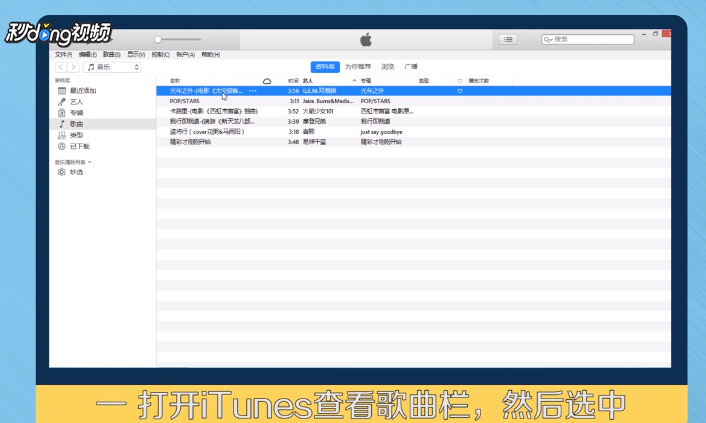The width and height of the screenshot is (706, 423).
Task: Click the cloud column header icon
Action: [x=267, y=81]
